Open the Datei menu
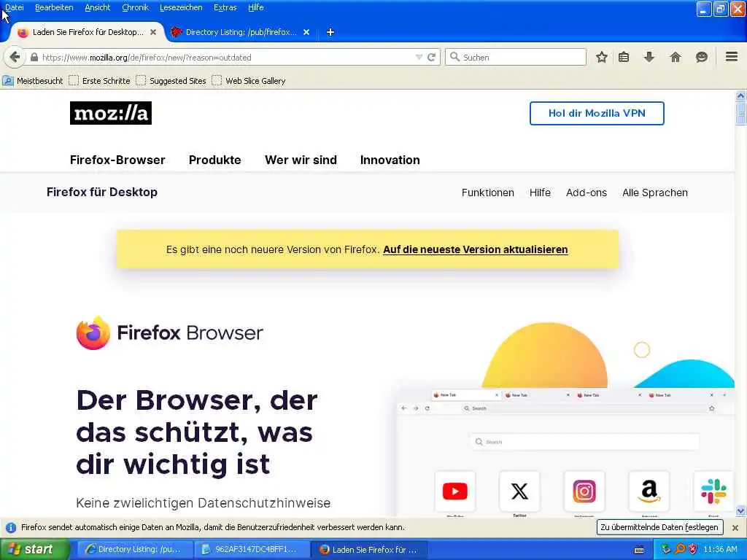747x560 pixels. point(15,7)
